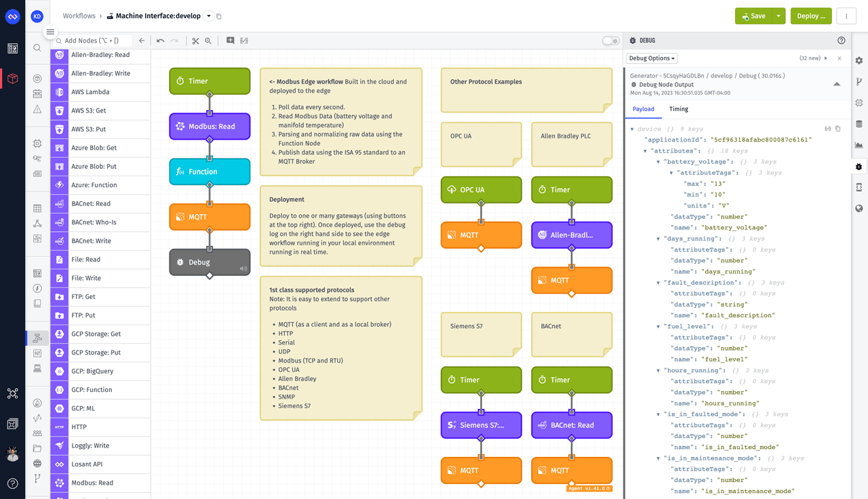Viewport: 868px width, 499px height.
Task: Select Losant API in node palette
Action: [100, 464]
